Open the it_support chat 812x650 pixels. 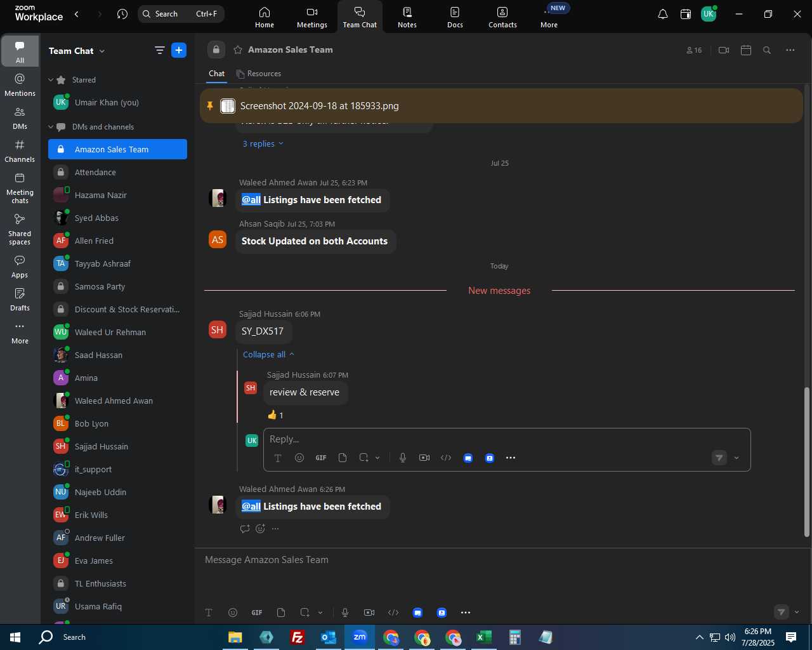click(x=117, y=469)
